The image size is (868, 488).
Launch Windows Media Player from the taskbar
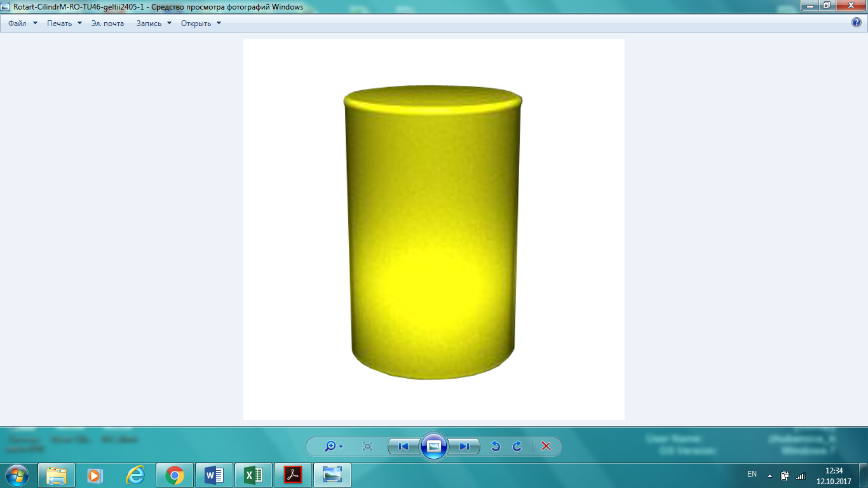[x=96, y=475]
